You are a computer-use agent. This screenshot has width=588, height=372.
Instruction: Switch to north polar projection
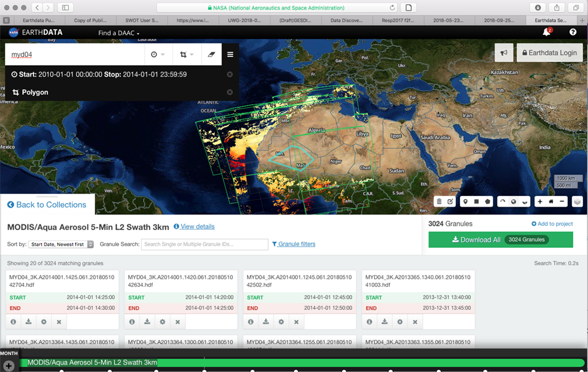pos(503,201)
